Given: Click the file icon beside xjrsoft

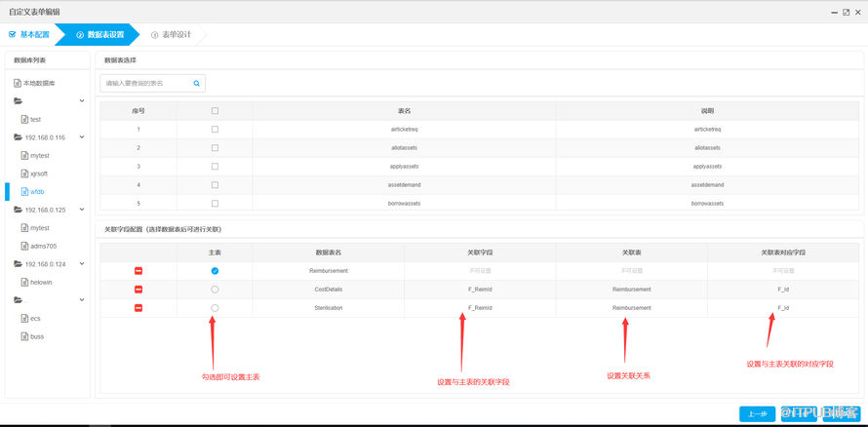Looking at the screenshot, I should click(x=24, y=174).
